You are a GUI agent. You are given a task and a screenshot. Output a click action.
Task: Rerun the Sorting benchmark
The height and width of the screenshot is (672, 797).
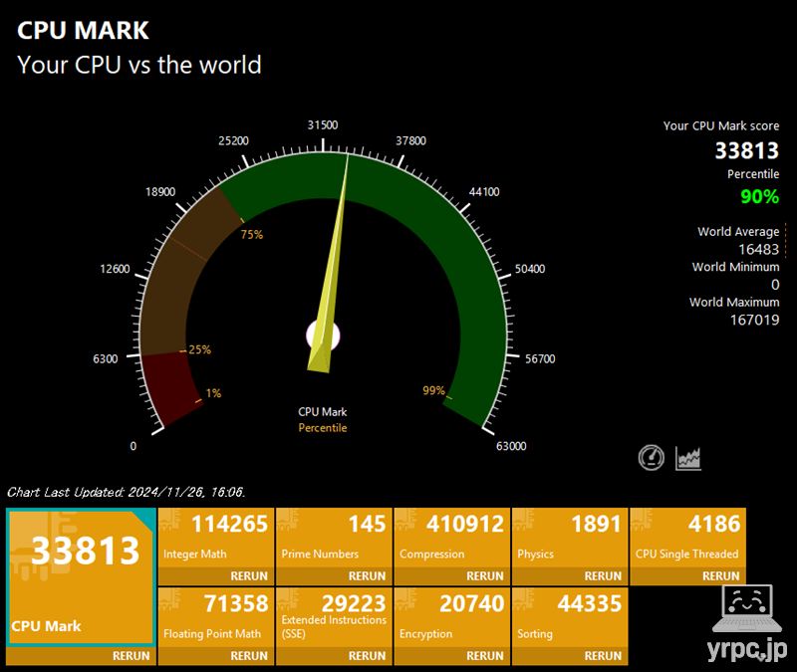[602, 656]
